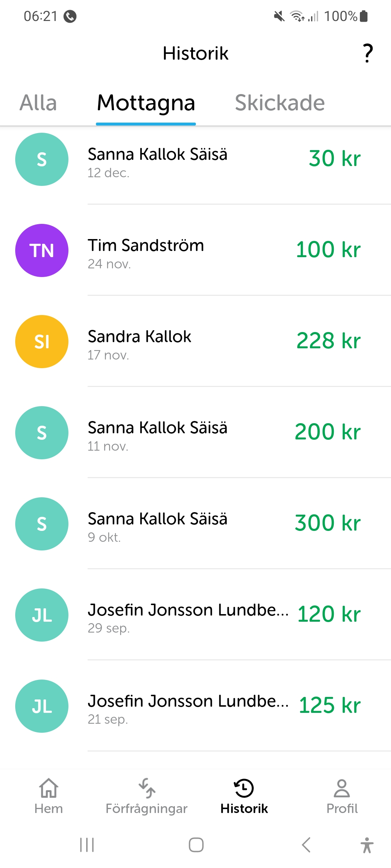Viewport: 391px width, 868px height.
Task: Open the help question mark icon
Action: tap(368, 53)
